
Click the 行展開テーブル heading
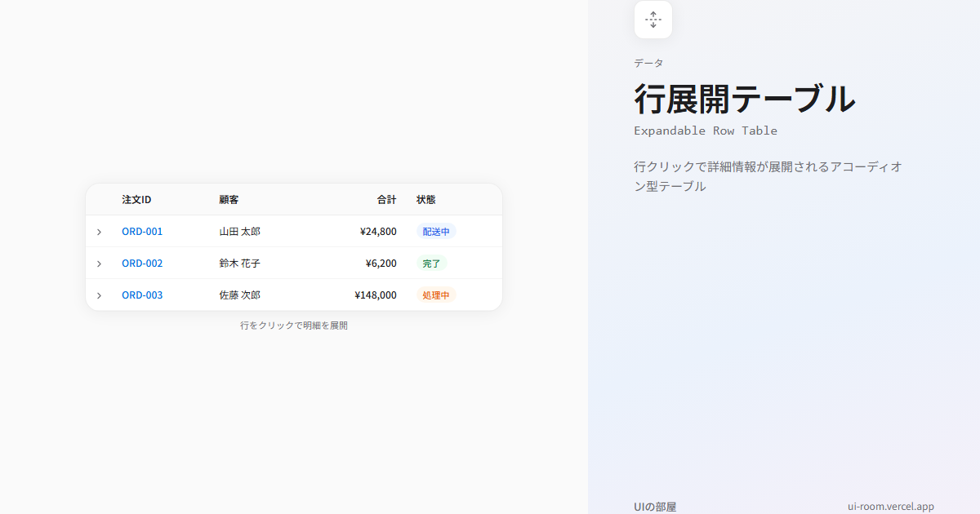[745, 99]
